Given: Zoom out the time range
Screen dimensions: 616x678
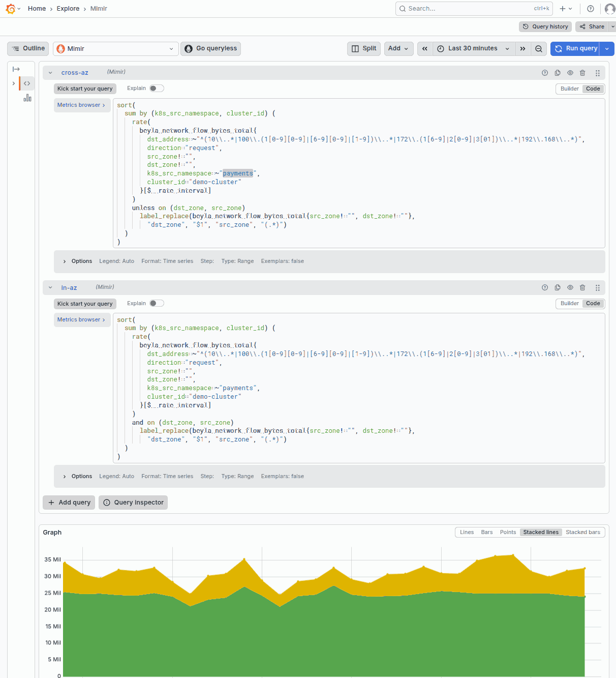Looking at the screenshot, I should click(539, 49).
